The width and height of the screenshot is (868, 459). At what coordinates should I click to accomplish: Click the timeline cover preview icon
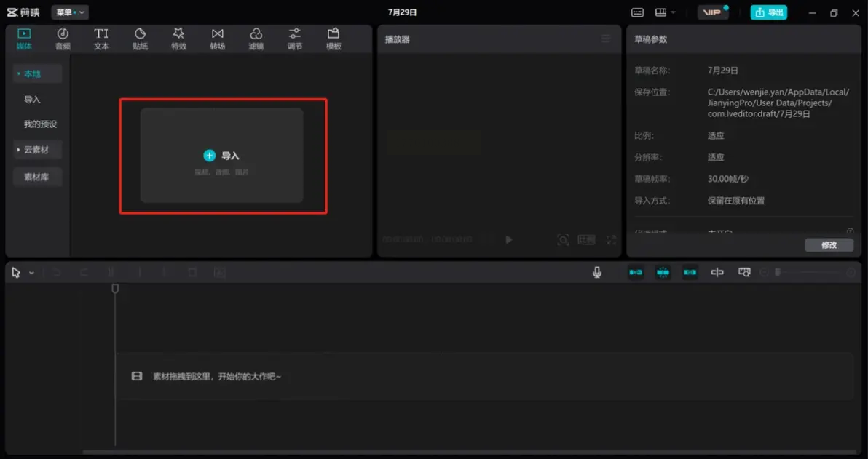(x=744, y=272)
